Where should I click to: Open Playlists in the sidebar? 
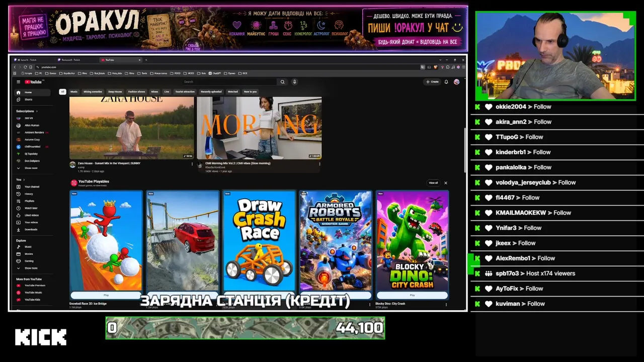pyautogui.click(x=33, y=201)
